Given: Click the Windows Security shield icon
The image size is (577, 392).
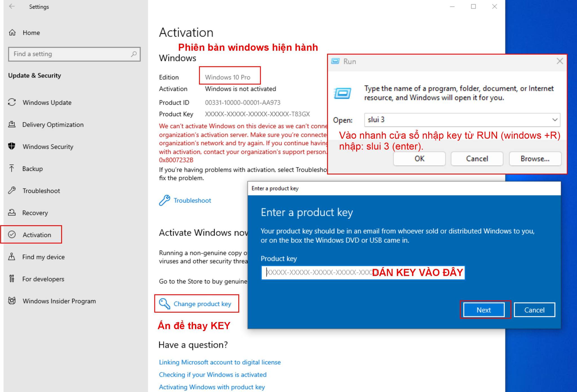Looking at the screenshot, I should pyautogui.click(x=12, y=146).
